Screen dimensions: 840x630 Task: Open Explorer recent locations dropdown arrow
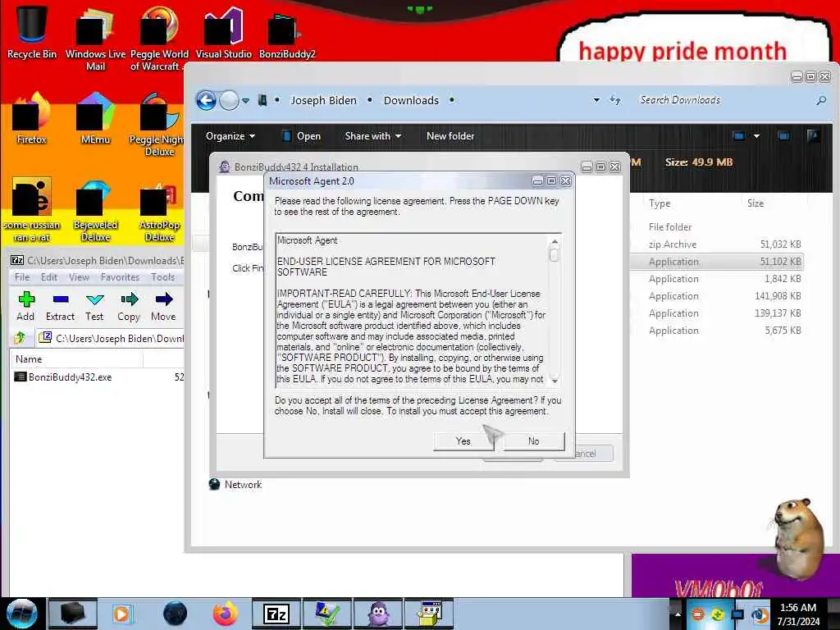coord(245,100)
